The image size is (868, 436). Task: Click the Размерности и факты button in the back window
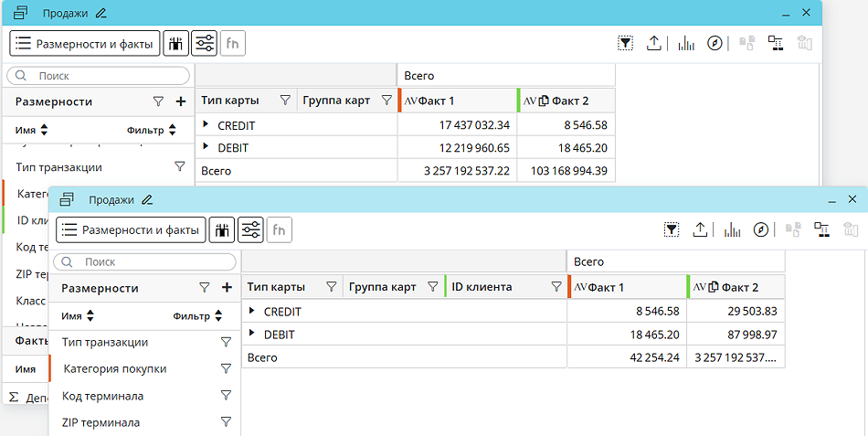[x=85, y=43]
